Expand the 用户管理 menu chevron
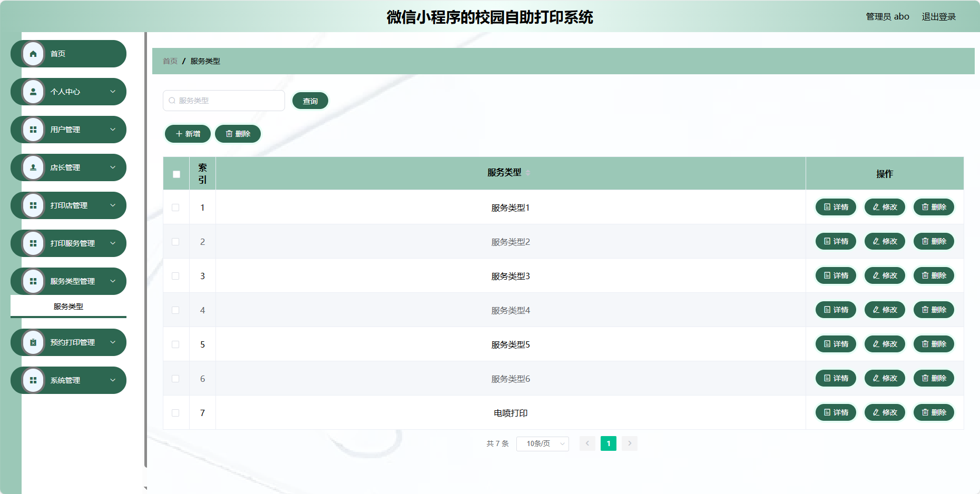This screenshot has width=980, height=494. click(x=113, y=130)
